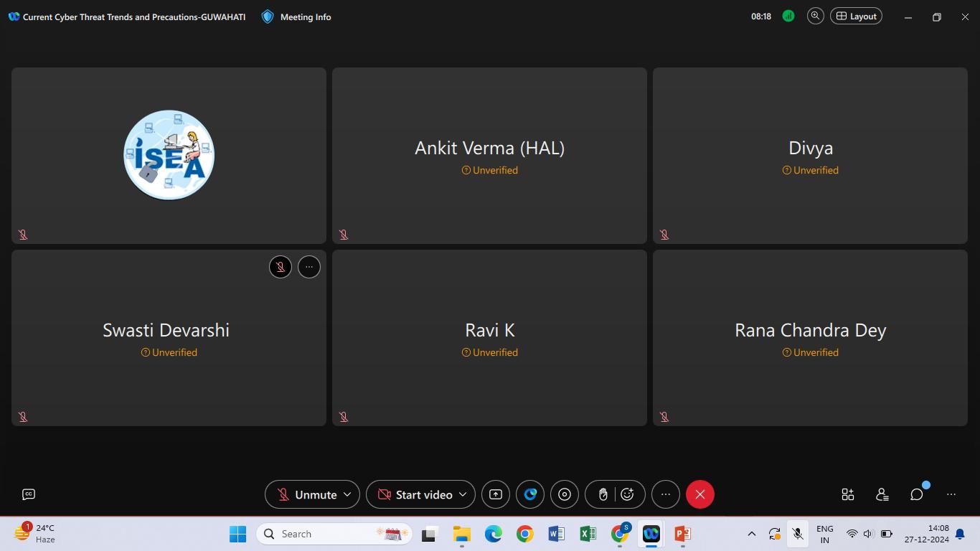This screenshot has height=551, width=980.
Task: Click the zoom magnifier icon near Layout
Action: point(815,17)
